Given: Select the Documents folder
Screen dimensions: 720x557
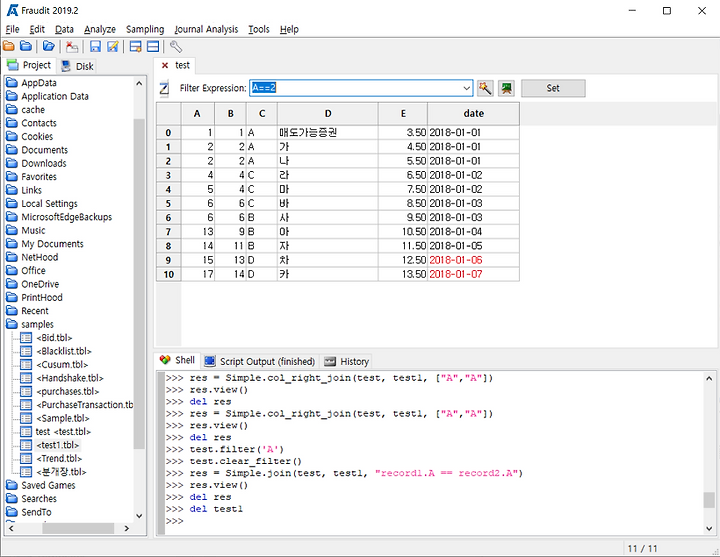Looking at the screenshot, I should (45, 150).
